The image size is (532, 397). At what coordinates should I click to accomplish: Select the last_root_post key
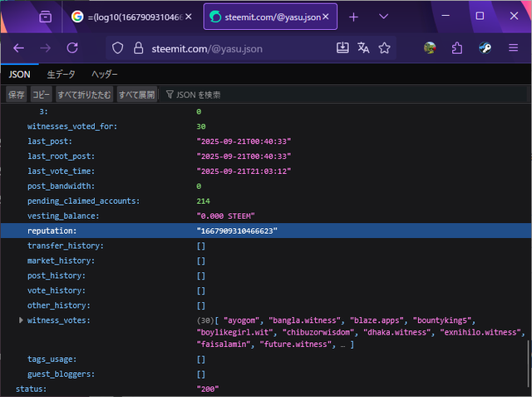click(61, 156)
